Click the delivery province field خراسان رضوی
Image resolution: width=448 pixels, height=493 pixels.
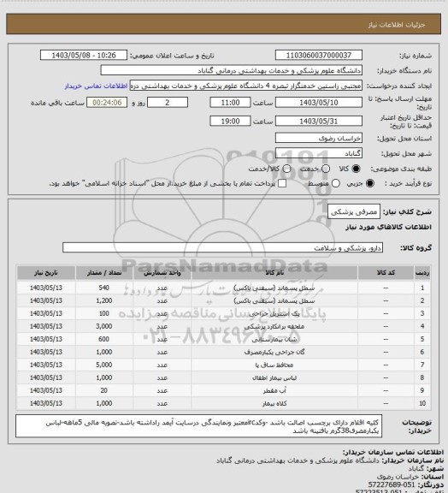tap(319, 138)
